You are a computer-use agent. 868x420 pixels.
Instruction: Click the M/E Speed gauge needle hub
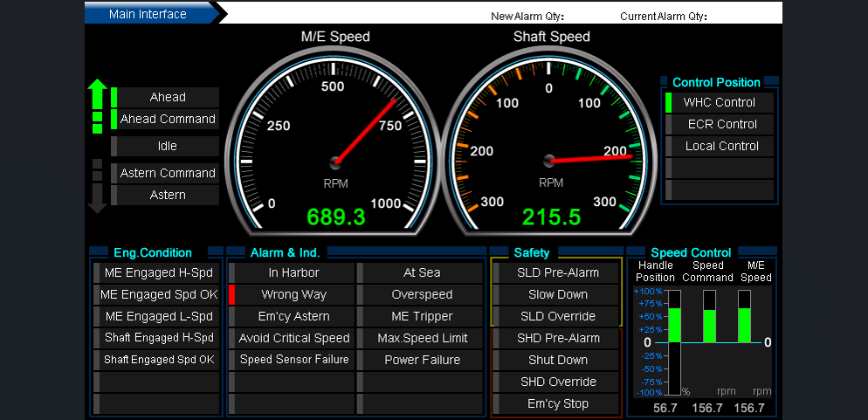click(x=335, y=162)
